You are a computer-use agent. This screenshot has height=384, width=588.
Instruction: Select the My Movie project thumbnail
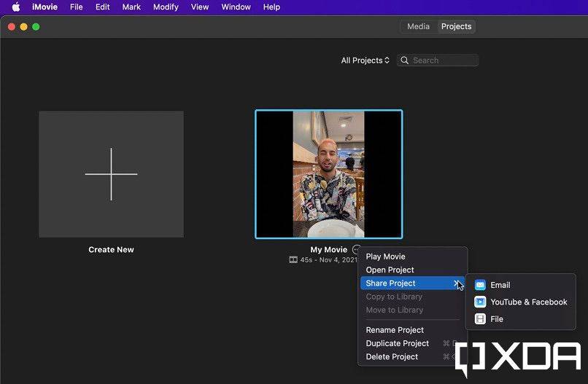329,174
